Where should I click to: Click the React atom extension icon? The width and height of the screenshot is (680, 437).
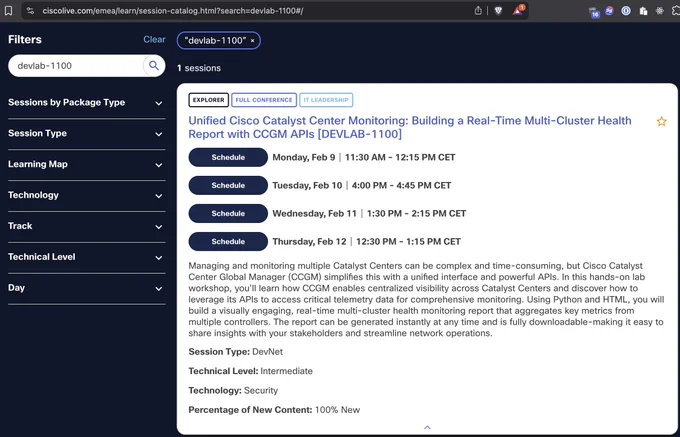pyautogui.click(x=660, y=11)
